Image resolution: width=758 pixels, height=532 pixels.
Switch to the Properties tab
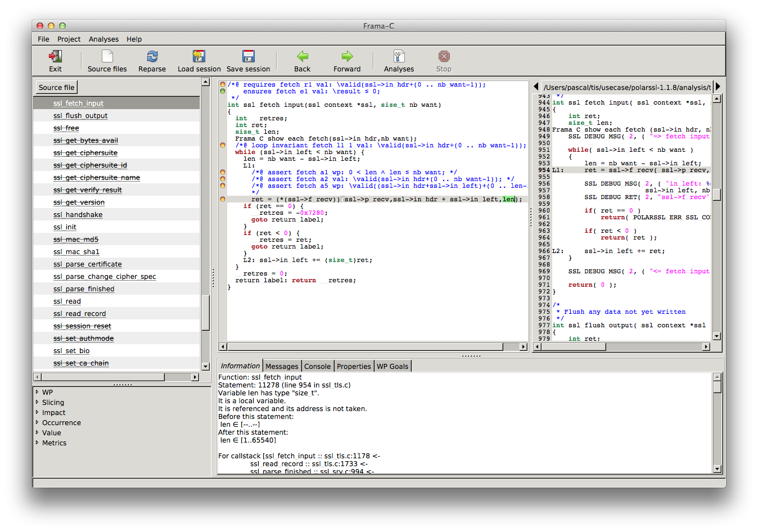[354, 366]
